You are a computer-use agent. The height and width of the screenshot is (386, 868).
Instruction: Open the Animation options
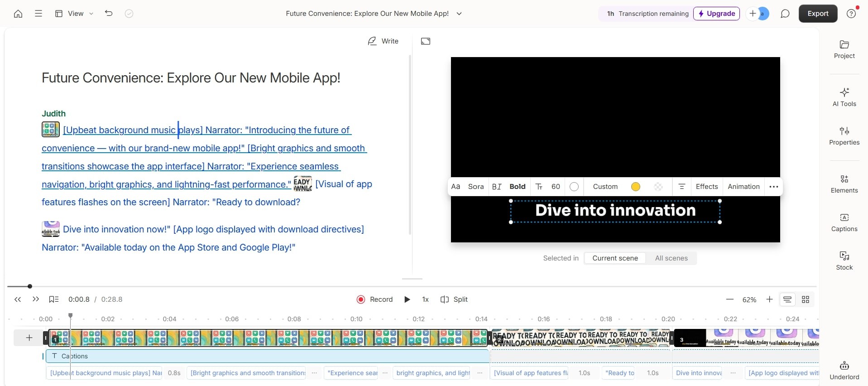743,187
